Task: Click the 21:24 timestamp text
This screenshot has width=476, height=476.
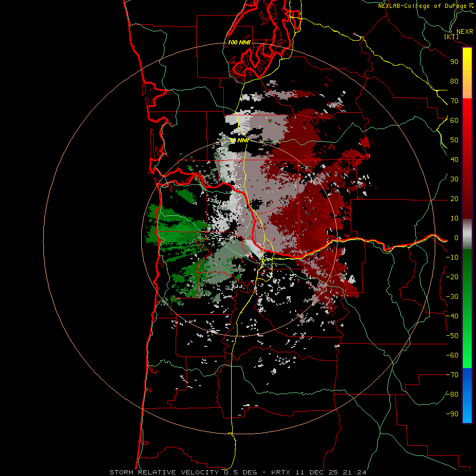Action: 354,472
